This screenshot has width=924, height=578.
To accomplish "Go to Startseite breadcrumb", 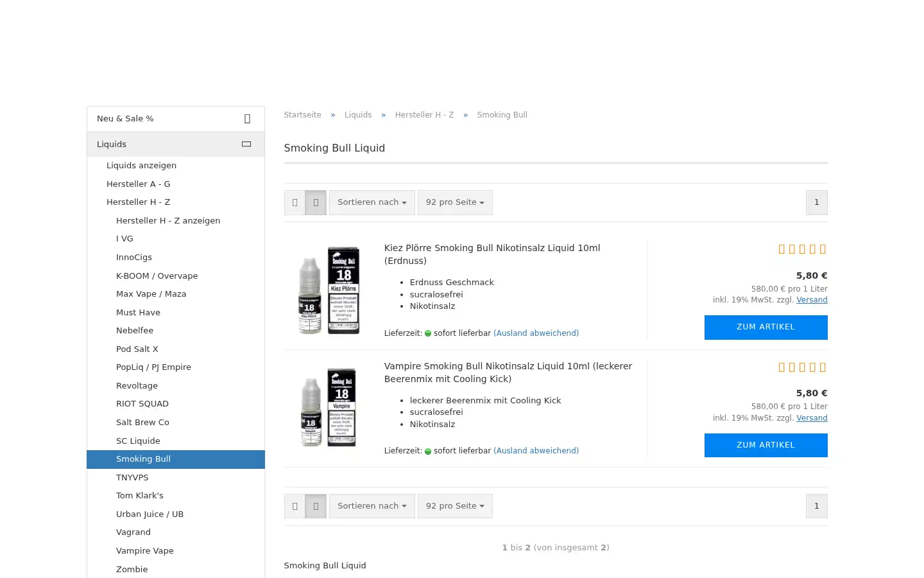I will (x=303, y=115).
